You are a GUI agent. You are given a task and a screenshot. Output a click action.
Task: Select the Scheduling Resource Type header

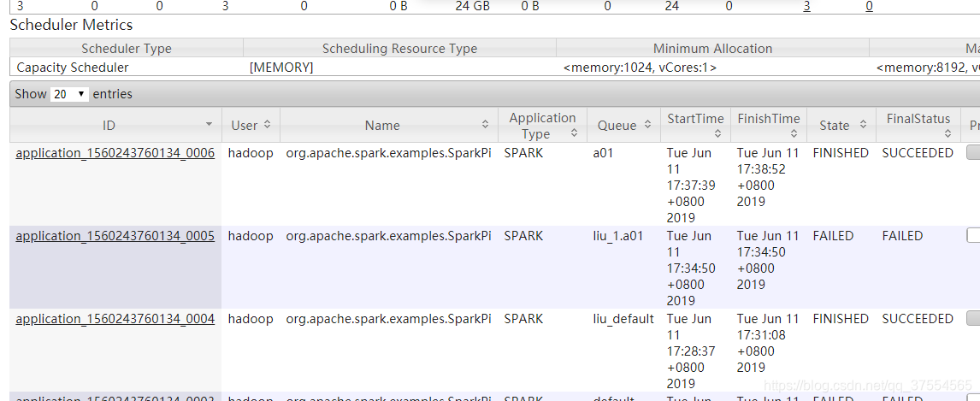pos(399,49)
